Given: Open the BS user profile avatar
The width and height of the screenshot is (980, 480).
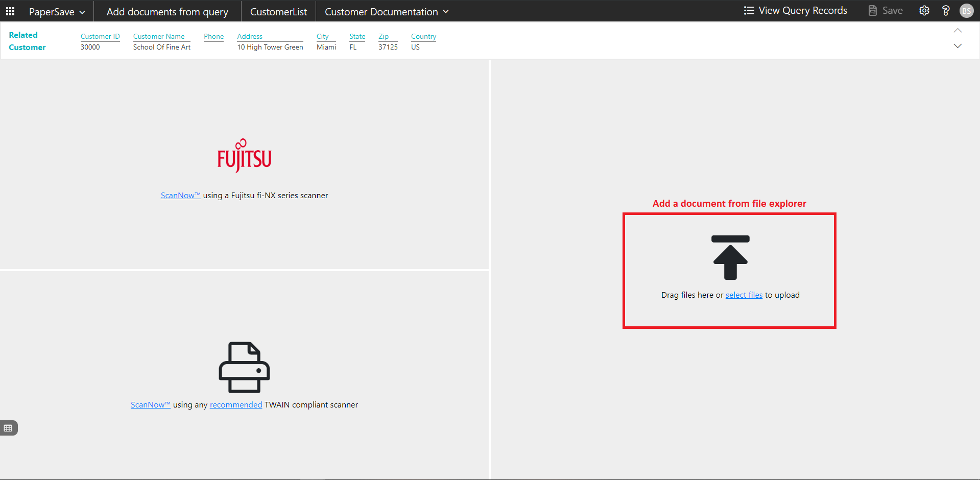Looking at the screenshot, I should pyautogui.click(x=966, y=11).
